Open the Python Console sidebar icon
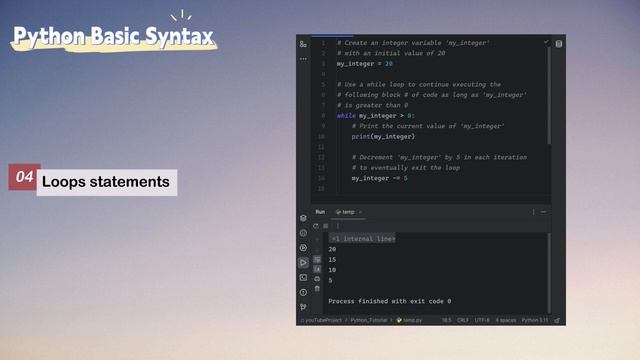 303,233
